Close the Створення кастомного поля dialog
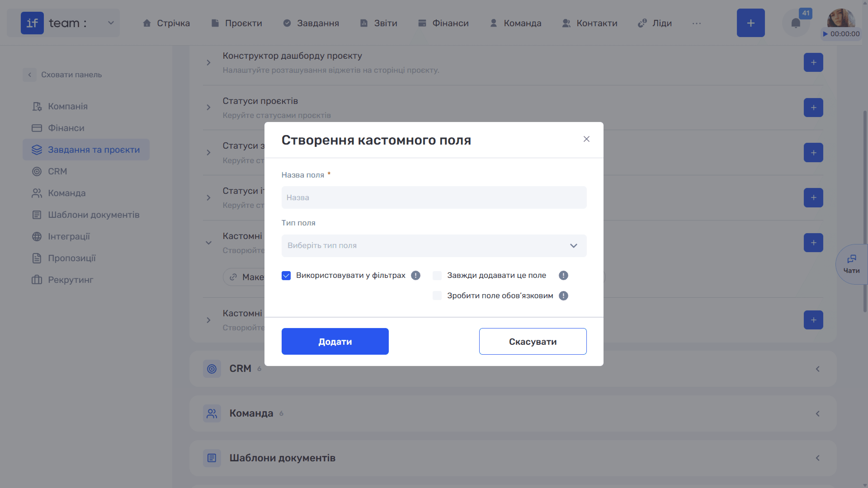Image resolution: width=868 pixels, height=488 pixels. coord(586,139)
